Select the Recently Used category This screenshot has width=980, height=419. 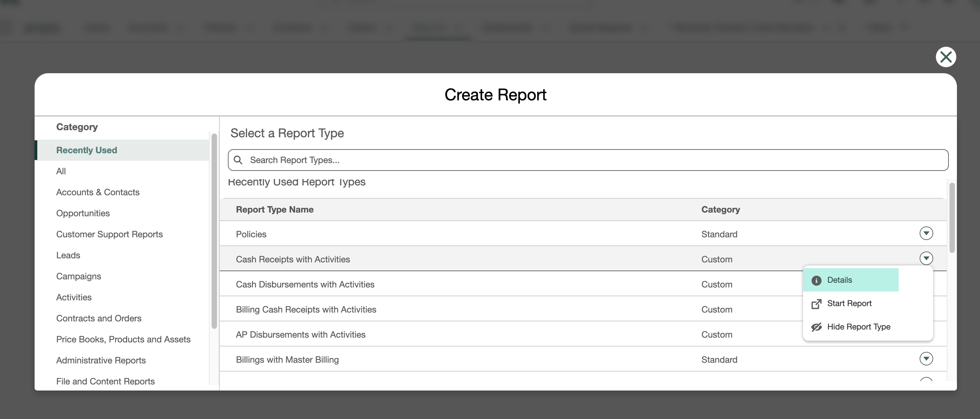pyautogui.click(x=122, y=150)
